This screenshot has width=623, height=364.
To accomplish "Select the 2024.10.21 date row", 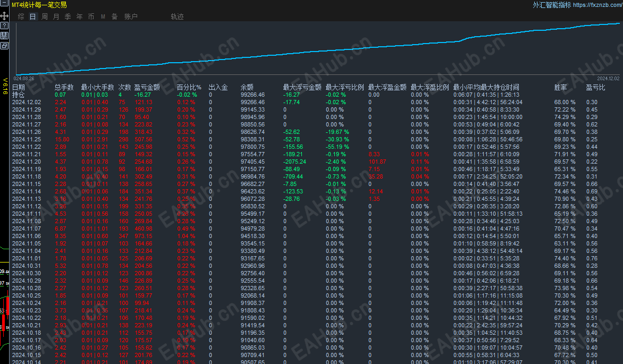I will point(26,325).
